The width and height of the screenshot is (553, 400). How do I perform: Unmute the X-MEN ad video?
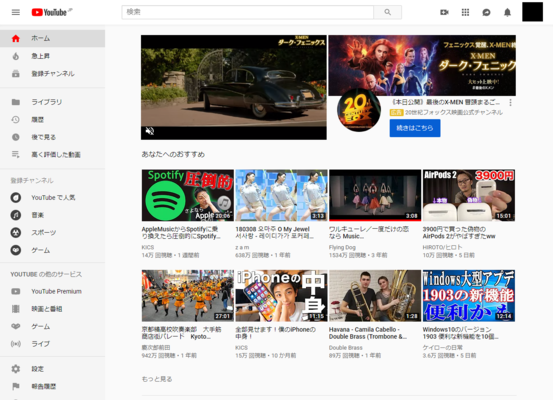pyautogui.click(x=150, y=131)
